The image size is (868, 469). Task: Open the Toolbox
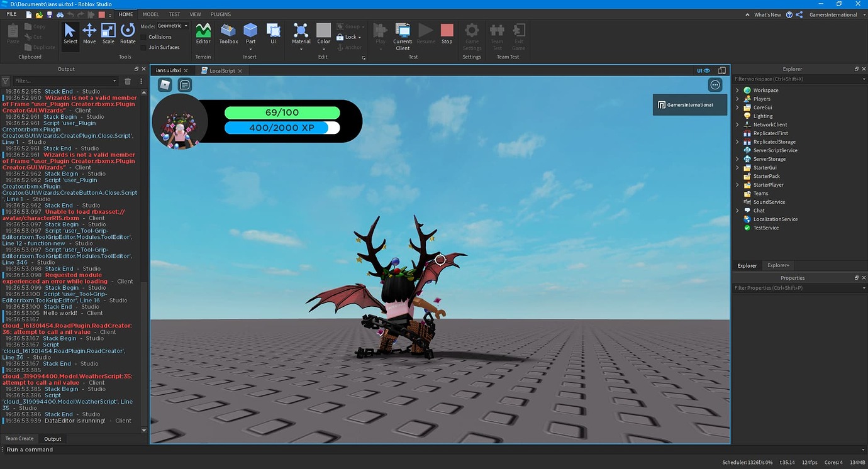[x=228, y=31]
